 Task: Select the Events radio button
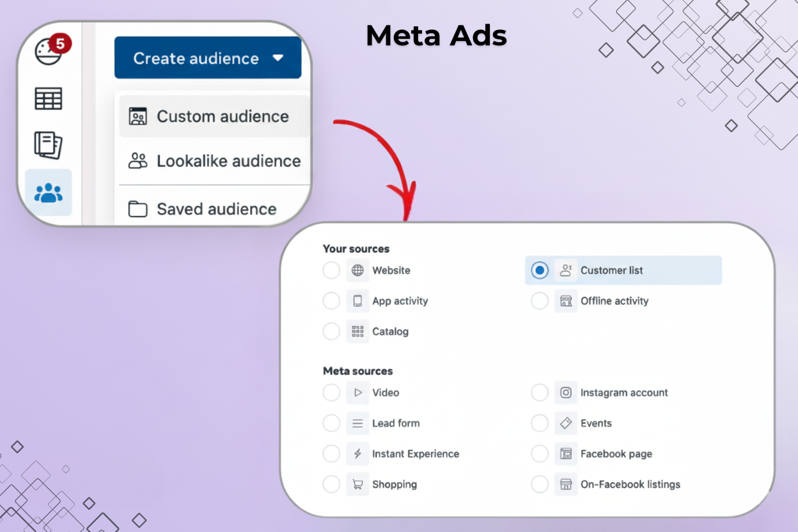[x=540, y=423]
